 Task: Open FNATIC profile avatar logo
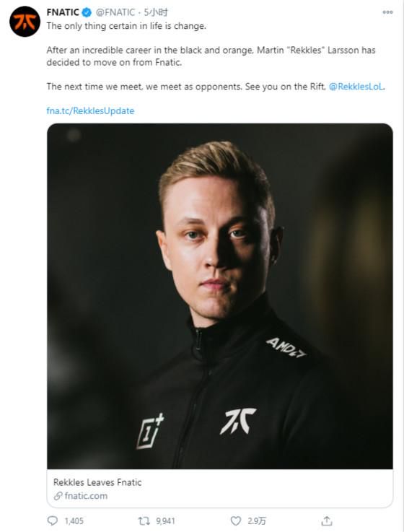(25, 22)
